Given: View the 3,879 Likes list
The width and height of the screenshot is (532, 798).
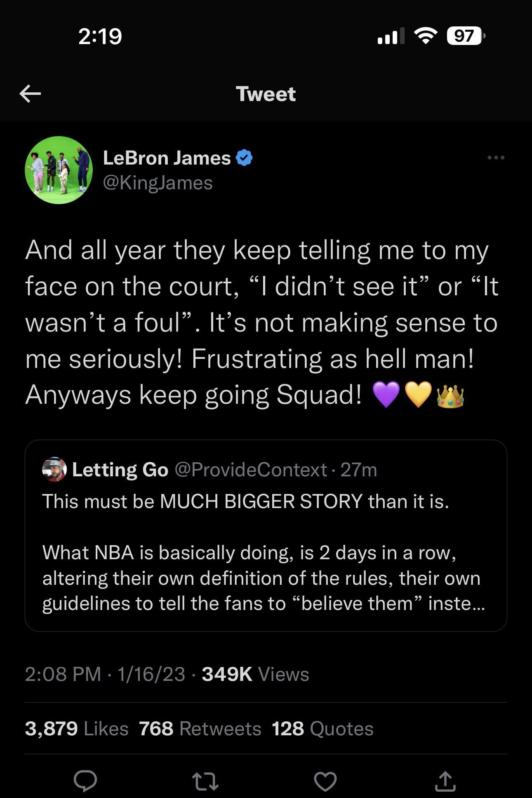Looking at the screenshot, I should [77, 729].
